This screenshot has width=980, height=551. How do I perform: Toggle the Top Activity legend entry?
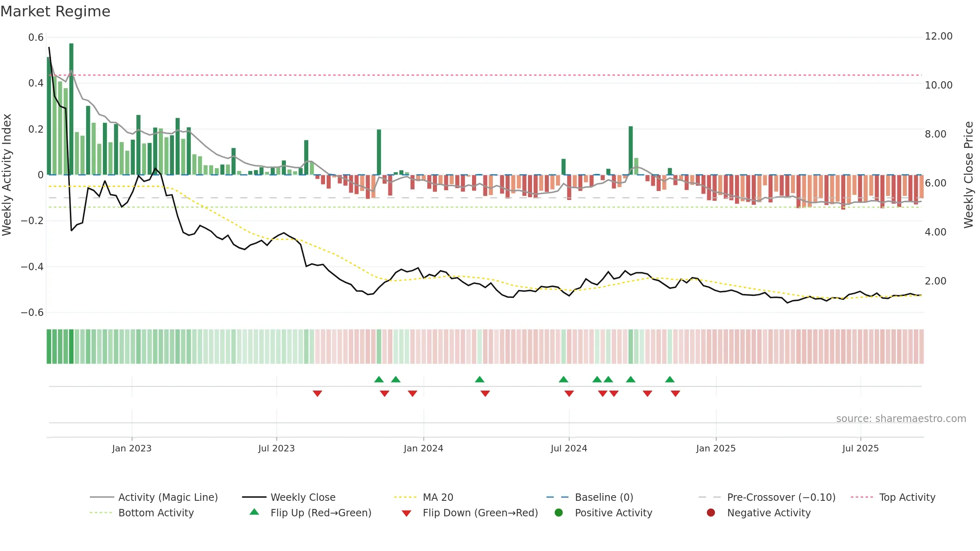point(893,497)
